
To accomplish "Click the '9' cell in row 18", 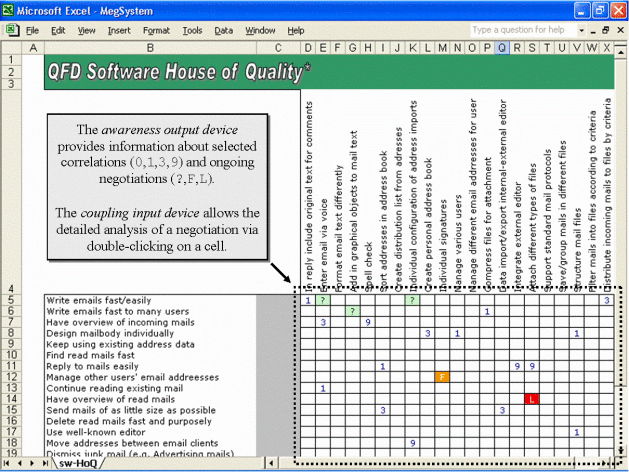I will click(412, 443).
